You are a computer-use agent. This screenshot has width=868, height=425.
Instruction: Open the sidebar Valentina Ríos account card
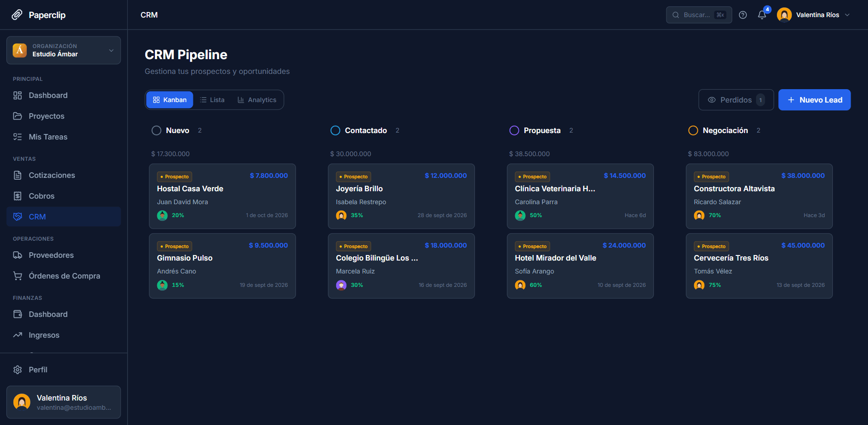[x=64, y=402]
